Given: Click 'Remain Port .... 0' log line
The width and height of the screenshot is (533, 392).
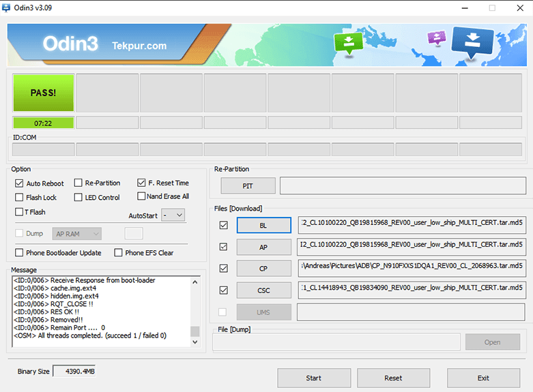Looking at the screenshot, I should pos(59,327).
